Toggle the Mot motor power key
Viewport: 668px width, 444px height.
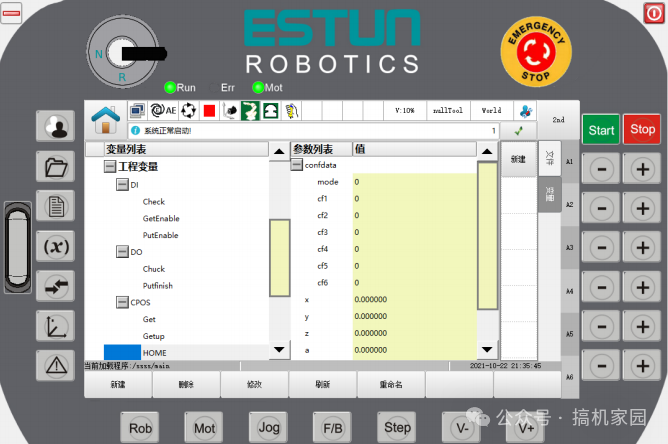[x=204, y=427]
